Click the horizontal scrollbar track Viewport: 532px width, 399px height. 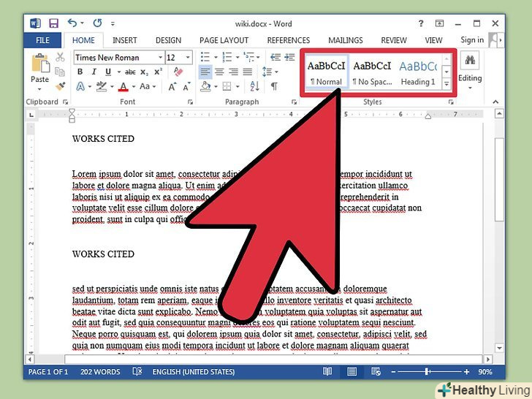(273, 359)
